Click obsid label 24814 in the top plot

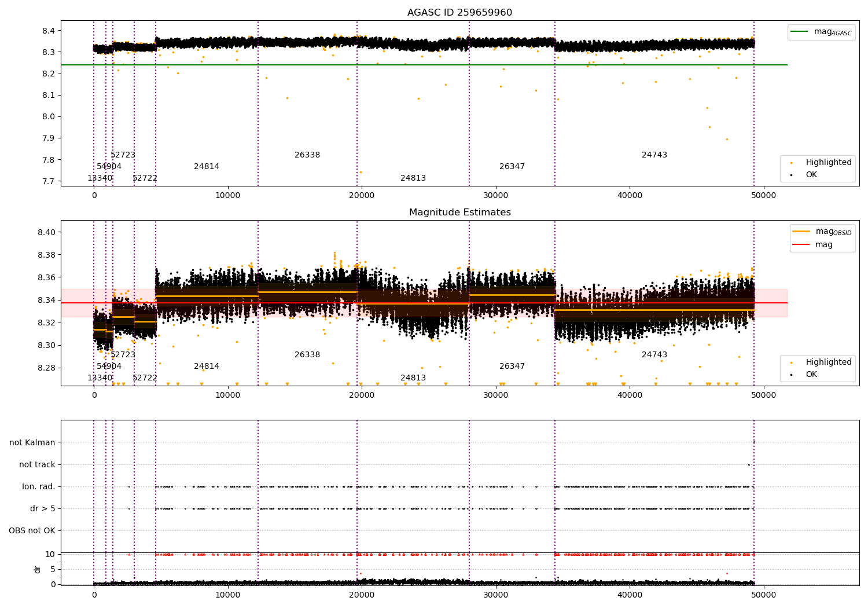[x=207, y=167]
